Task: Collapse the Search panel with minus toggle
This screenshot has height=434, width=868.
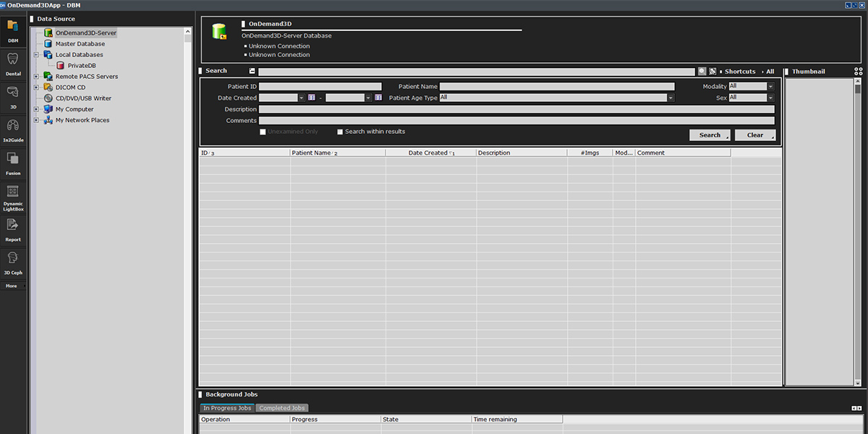Action: pos(252,71)
